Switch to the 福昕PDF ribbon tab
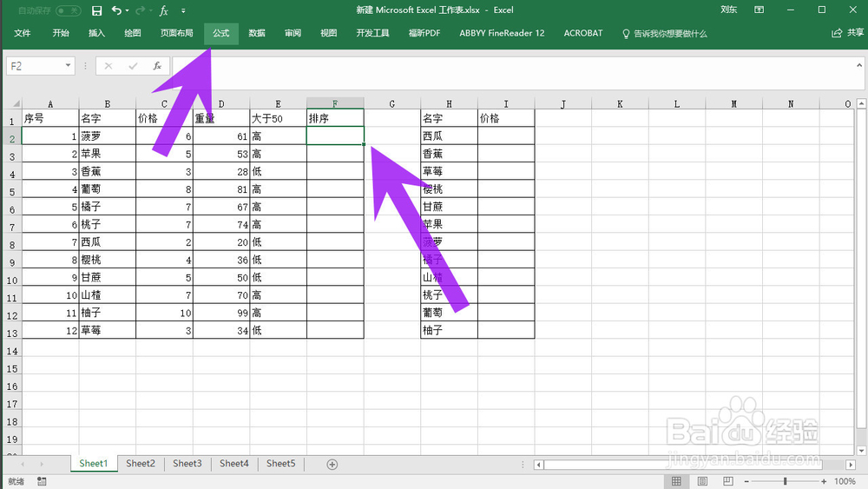 point(424,33)
